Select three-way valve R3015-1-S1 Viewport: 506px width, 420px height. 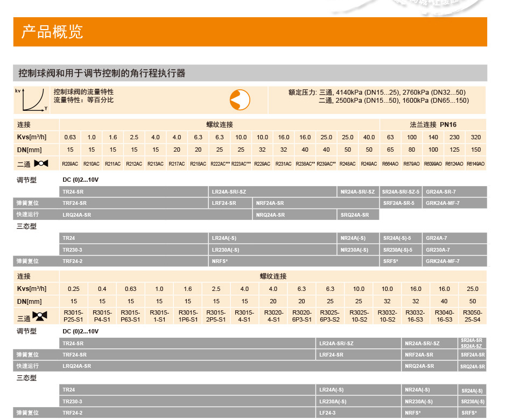click(159, 316)
